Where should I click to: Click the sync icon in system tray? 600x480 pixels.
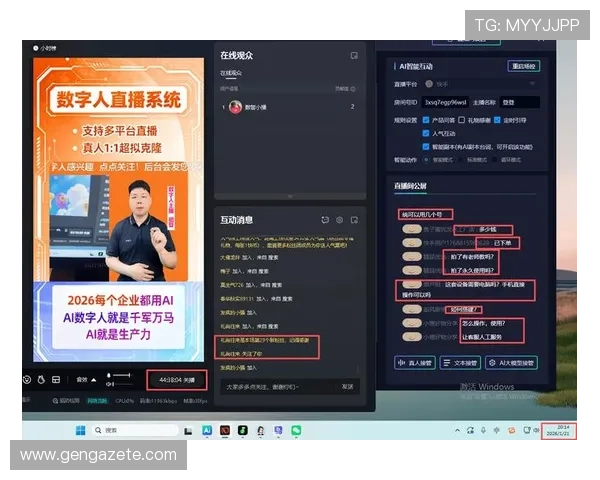click(470, 430)
